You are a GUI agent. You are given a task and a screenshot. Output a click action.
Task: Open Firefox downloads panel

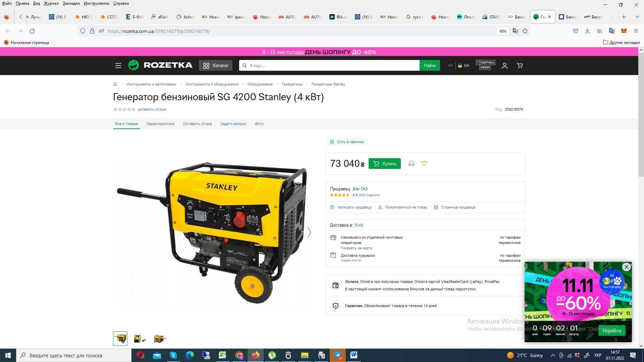(x=587, y=31)
